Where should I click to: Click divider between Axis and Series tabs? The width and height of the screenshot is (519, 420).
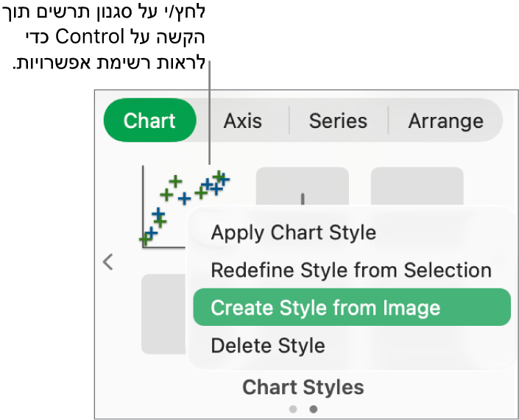point(289,121)
